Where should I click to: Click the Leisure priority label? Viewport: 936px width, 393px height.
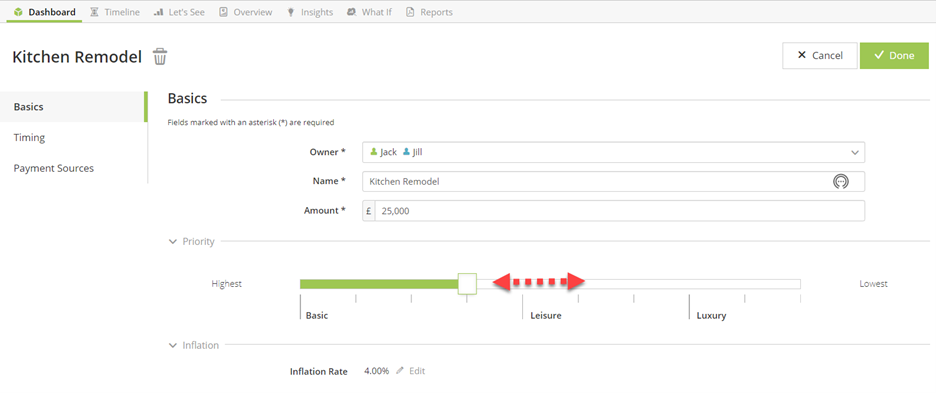pos(546,315)
